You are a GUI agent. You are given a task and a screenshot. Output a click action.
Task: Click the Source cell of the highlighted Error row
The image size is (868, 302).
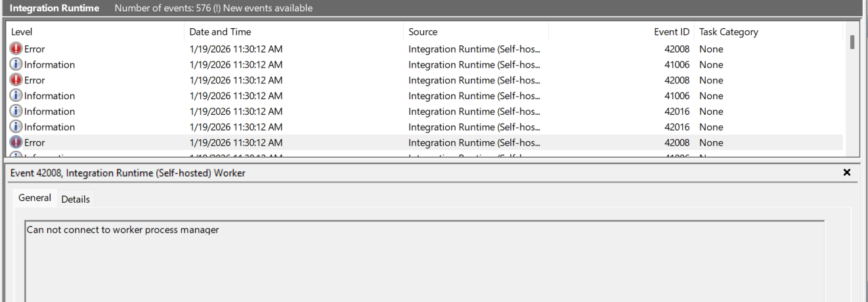point(474,142)
